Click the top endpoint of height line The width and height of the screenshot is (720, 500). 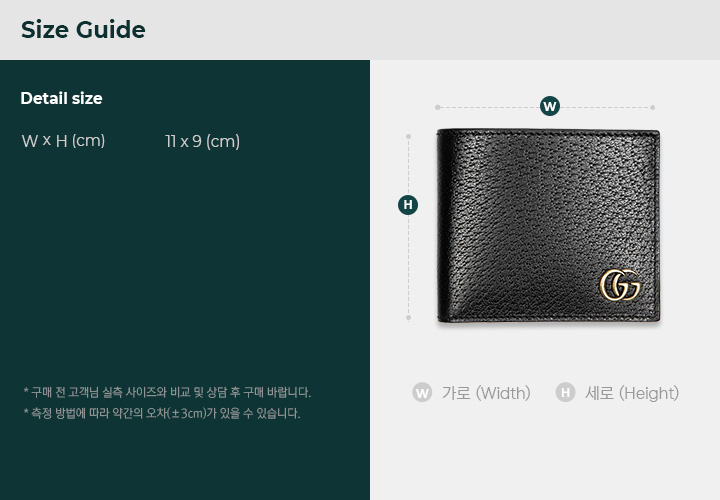pyautogui.click(x=408, y=136)
